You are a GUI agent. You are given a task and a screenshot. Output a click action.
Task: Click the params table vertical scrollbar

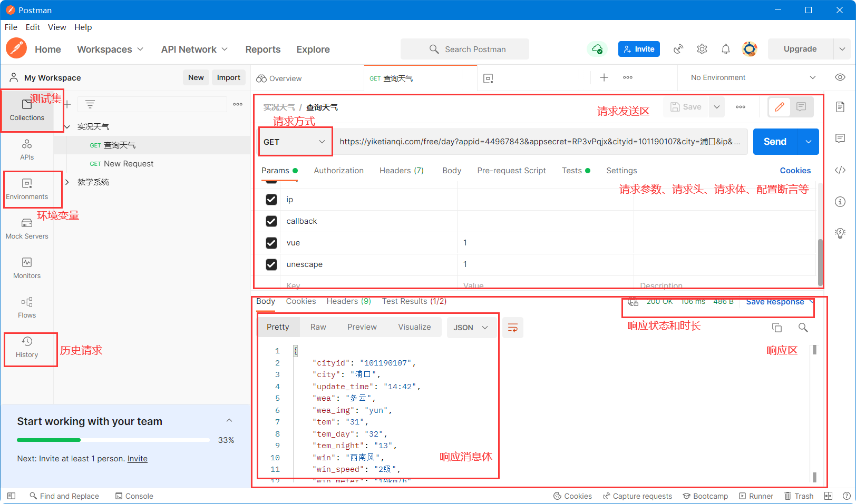[820, 262]
